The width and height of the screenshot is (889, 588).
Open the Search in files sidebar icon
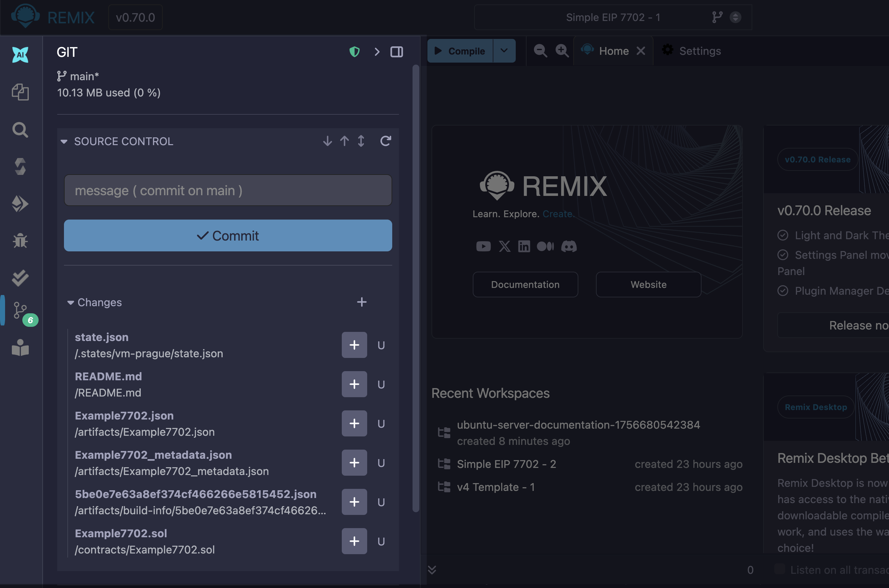tap(20, 130)
